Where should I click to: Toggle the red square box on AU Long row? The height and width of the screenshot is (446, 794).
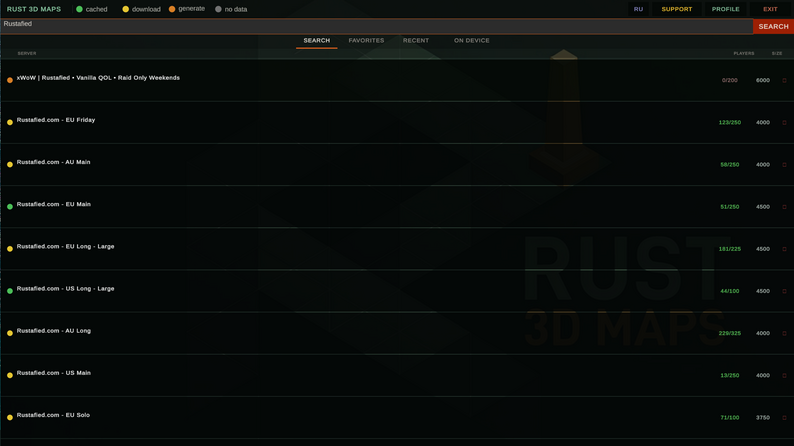click(784, 333)
